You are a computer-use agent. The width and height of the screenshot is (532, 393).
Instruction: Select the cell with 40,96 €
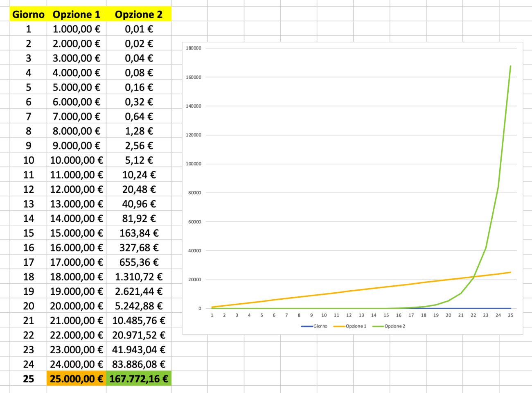[x=139, y=204]
